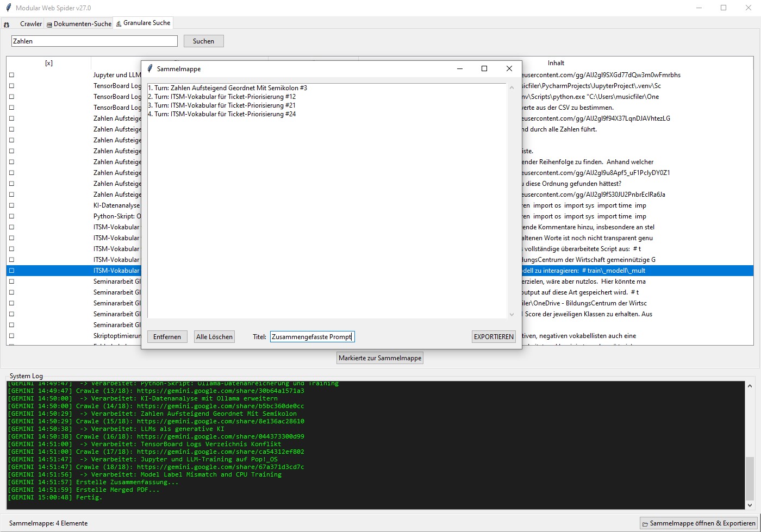Click the feather icon in the Sammelmappe dialog titlebar
This screenshot has width=761, height=532.
coord(149,68)
